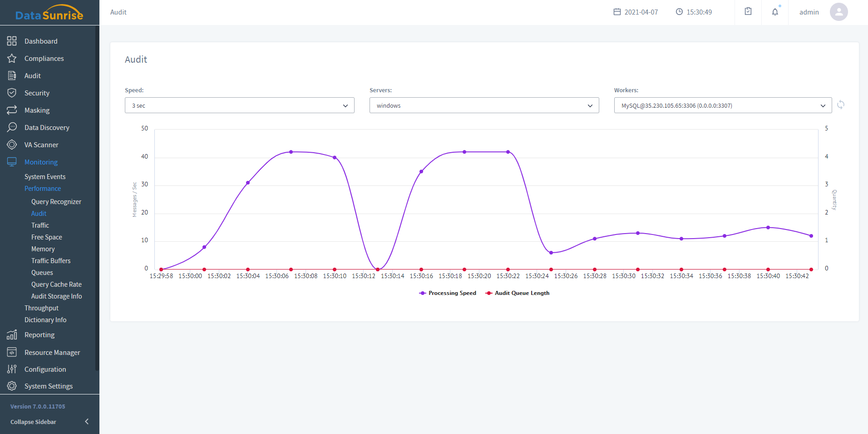This screenshot has width=868, height=434.
Task: Click the peak data point at 15:30:07
Action: (291, 152)
